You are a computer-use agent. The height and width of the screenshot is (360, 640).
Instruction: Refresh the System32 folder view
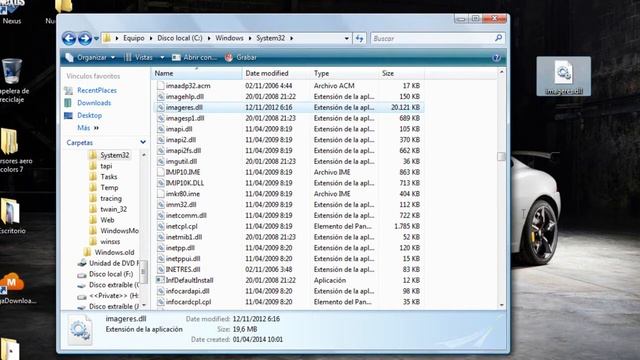(x=359, y=38)
